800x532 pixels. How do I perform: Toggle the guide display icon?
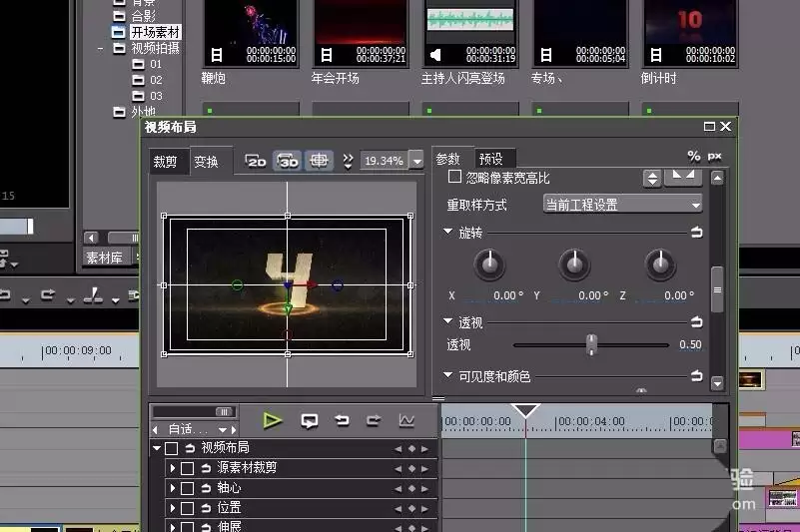(320, 161)
